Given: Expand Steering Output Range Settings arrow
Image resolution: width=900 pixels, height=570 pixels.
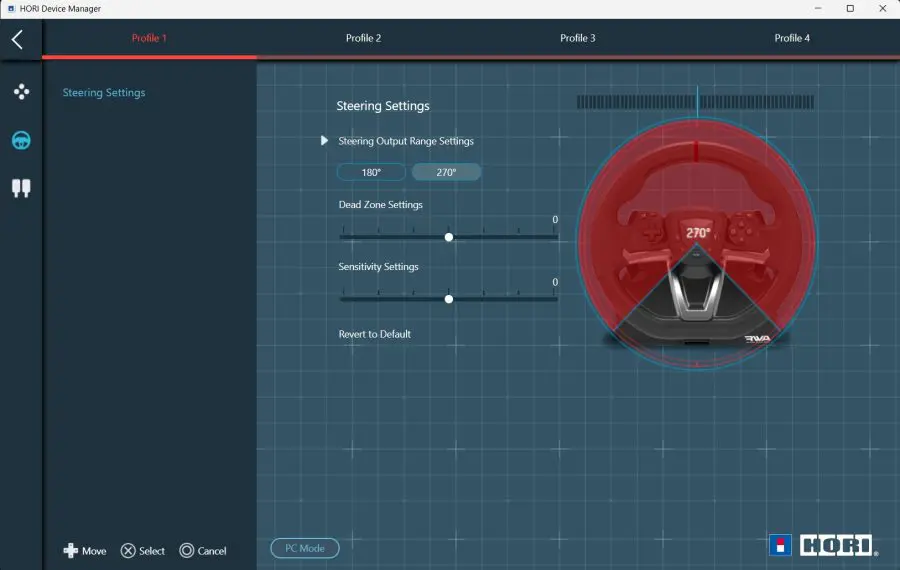Looking at the screenshot, I should tap(324, 141).
